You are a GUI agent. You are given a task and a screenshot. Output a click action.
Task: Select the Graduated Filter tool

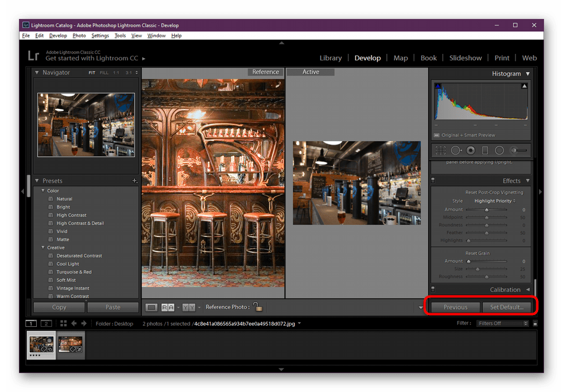(x=485, y=150)
